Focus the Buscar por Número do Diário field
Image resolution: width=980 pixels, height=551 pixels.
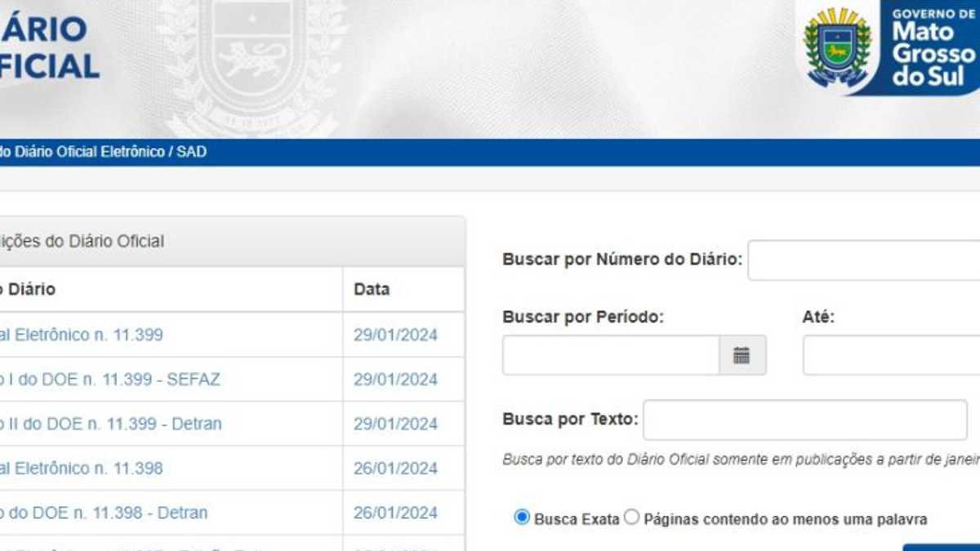point(863,260)
